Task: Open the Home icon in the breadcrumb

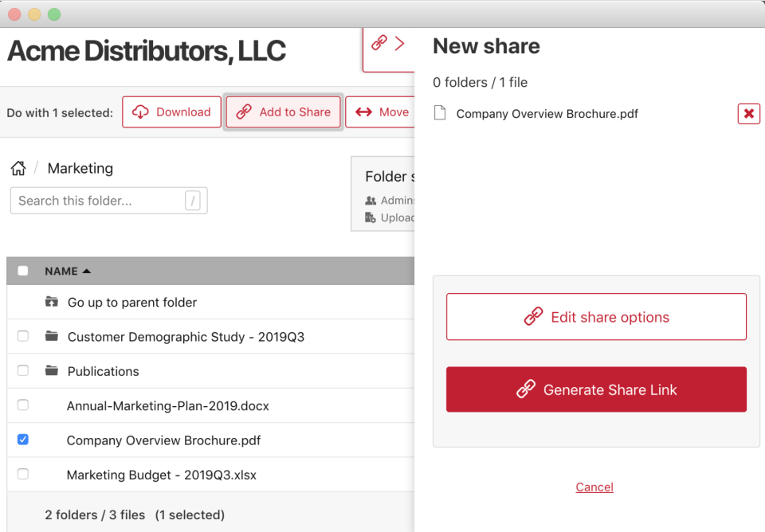Action: click(x=18, y=167)
